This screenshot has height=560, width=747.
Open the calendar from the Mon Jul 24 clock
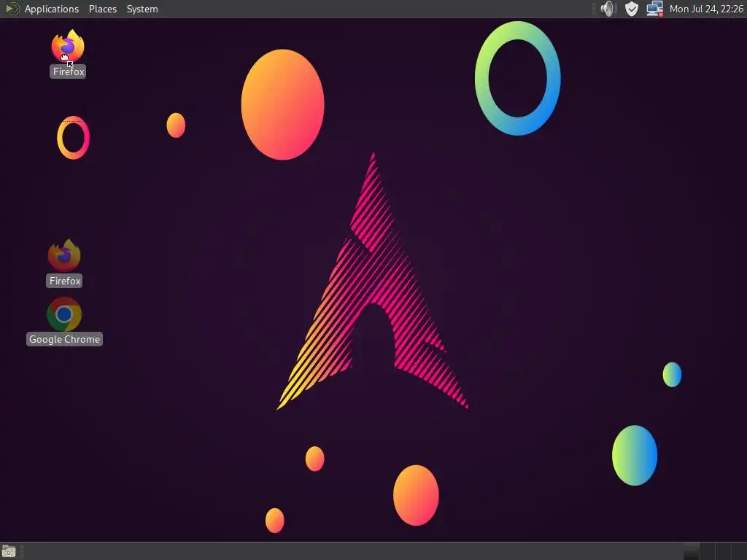point(706,9)
